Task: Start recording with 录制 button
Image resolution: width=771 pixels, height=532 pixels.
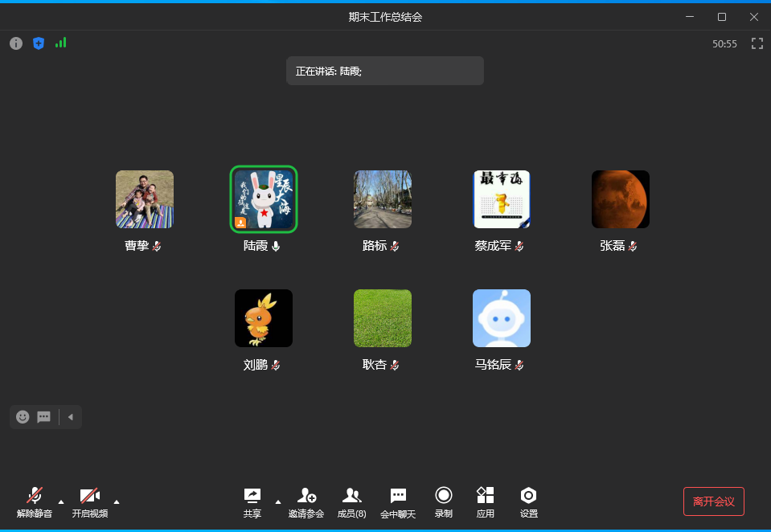Action: point(443,501)
